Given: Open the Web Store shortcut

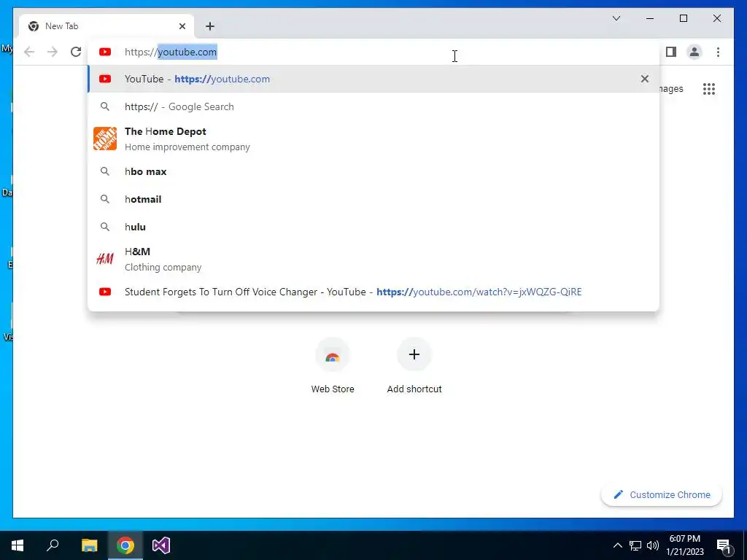Looking at the screenshot, I should click(x=333, y=366).
